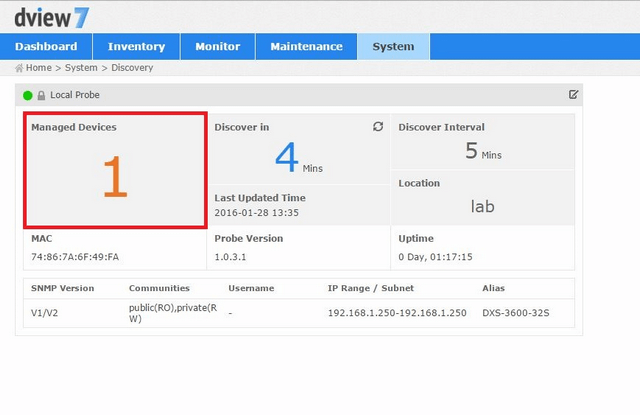
Task: Click the Home breadcrumb link
Action: [39, 68]
